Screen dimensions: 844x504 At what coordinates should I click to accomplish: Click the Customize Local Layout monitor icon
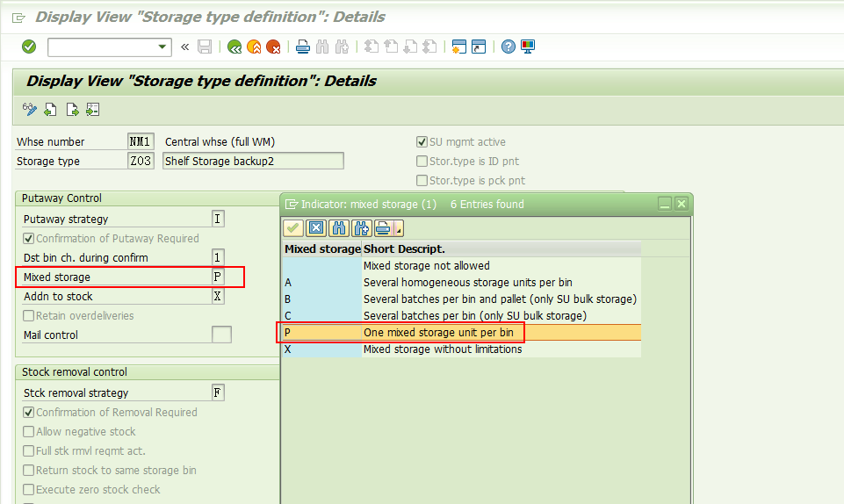click(528, 47)
